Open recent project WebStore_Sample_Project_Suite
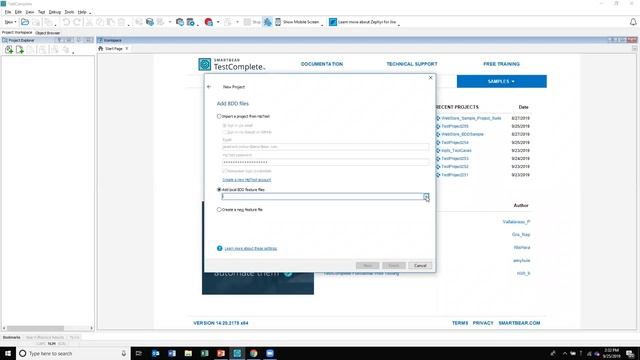This screenshot has height=360, width=640. tap(471, 118)
